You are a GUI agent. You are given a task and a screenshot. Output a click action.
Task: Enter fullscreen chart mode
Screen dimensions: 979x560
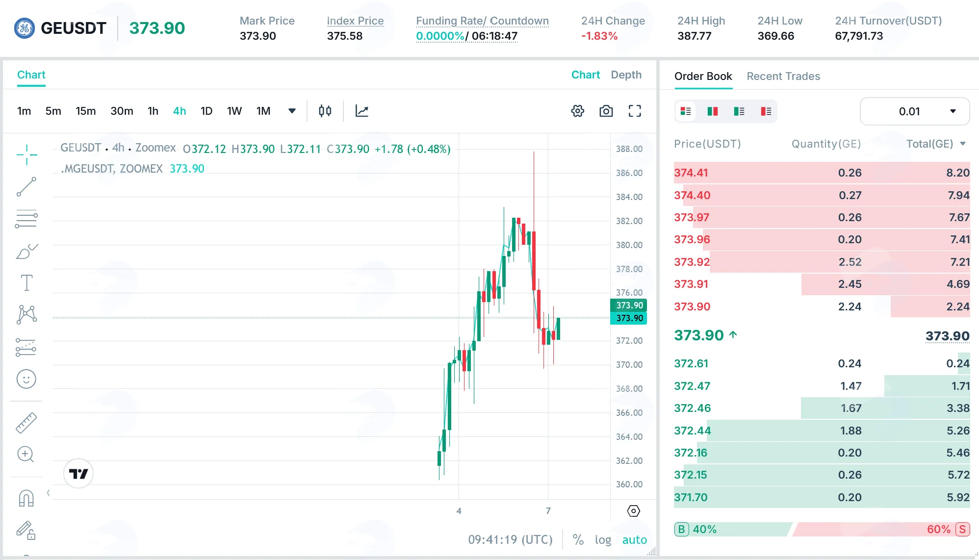click(635, 111)
